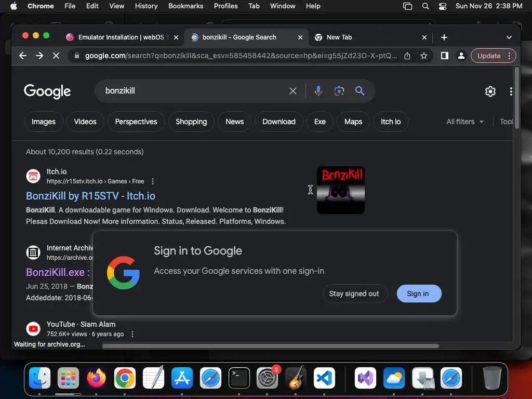
Task: Open Launchpad from the dock
Action: point(68,378)
